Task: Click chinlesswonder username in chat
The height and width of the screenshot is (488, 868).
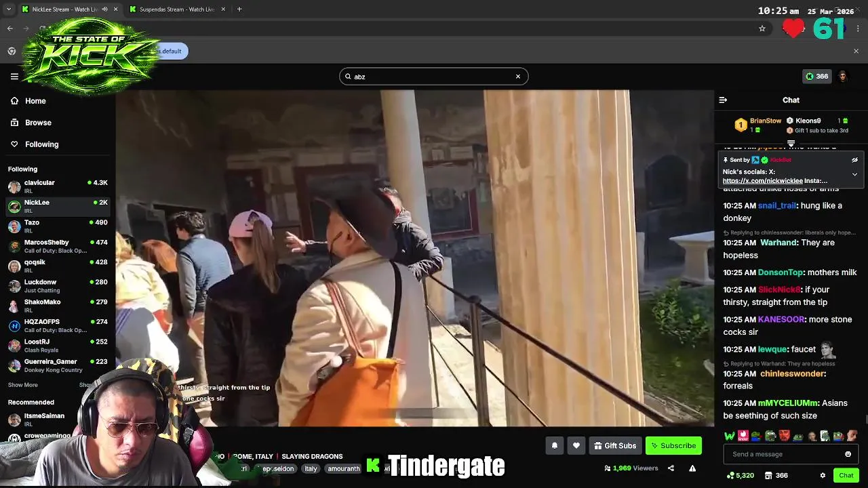Action: 793,373
